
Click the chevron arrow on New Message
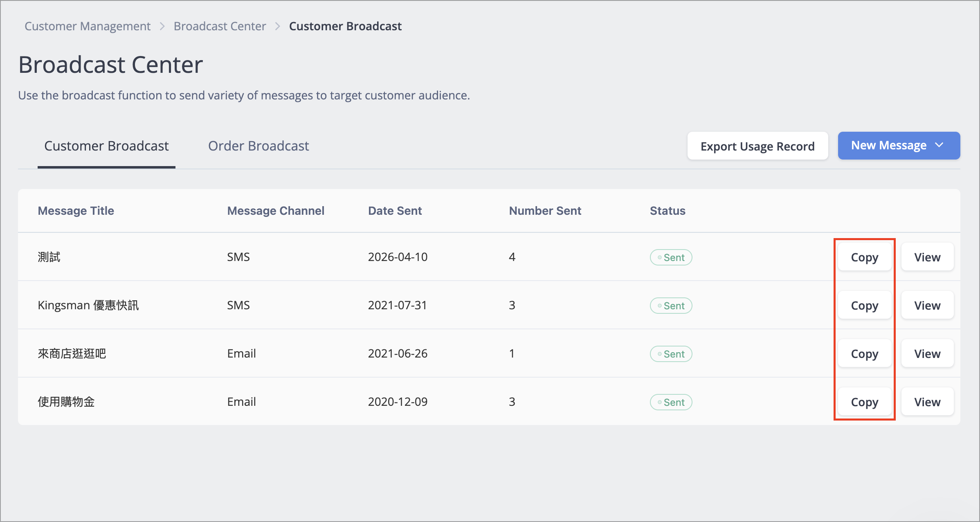coord(939,145)
